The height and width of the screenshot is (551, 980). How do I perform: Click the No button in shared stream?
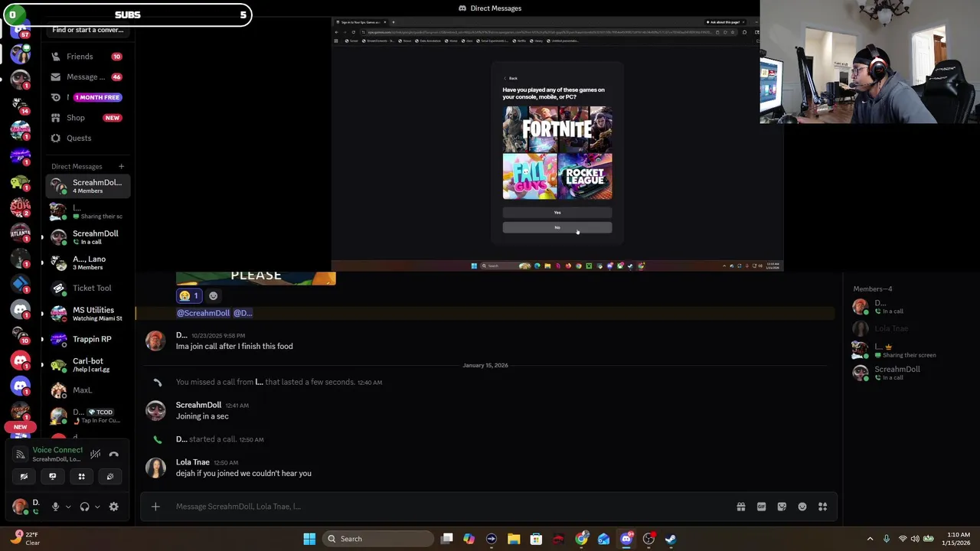click(557, 227)
